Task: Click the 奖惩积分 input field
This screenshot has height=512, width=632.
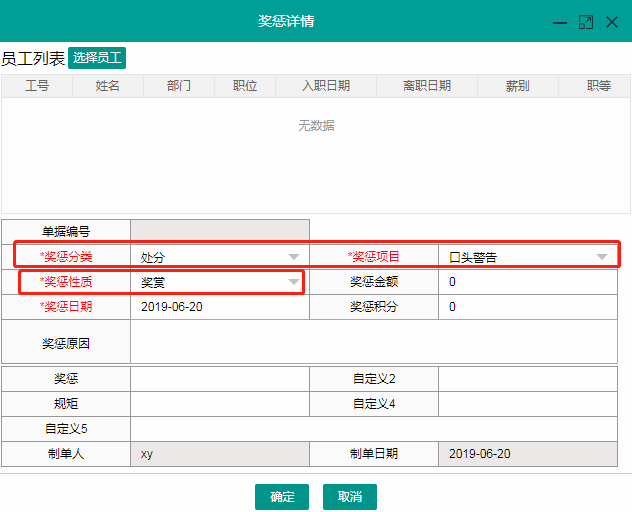Action: (x=527, y=307)
